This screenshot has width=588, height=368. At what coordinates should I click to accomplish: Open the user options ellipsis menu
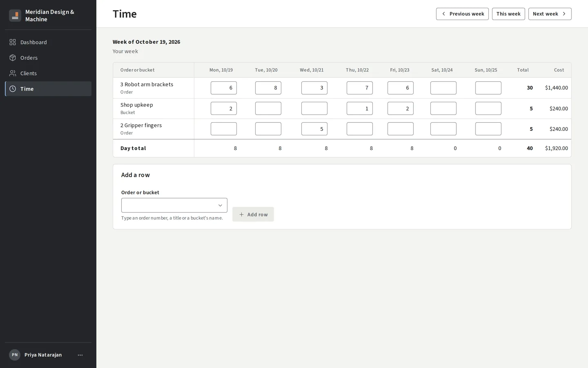(80, 355)
